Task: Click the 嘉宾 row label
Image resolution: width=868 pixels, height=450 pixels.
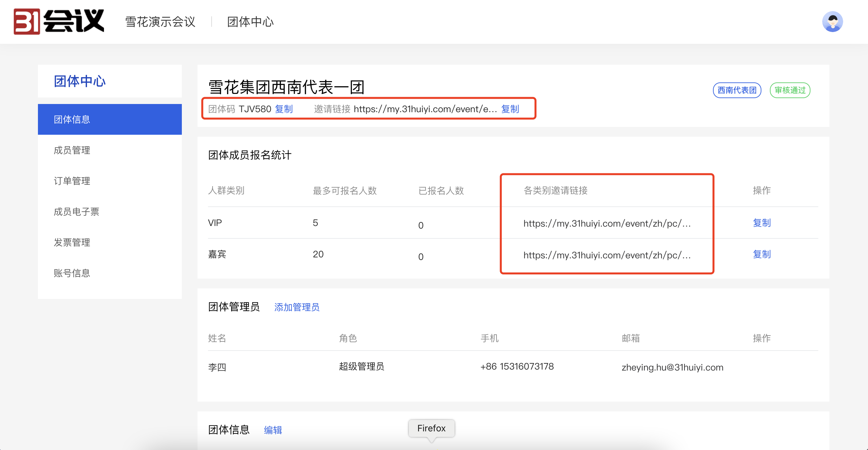Action: pos(217,254)
